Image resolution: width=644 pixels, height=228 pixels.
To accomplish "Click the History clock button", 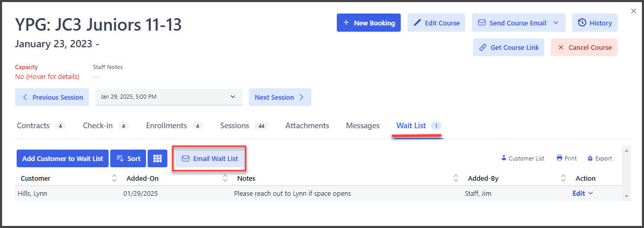I will click(595, 23).
